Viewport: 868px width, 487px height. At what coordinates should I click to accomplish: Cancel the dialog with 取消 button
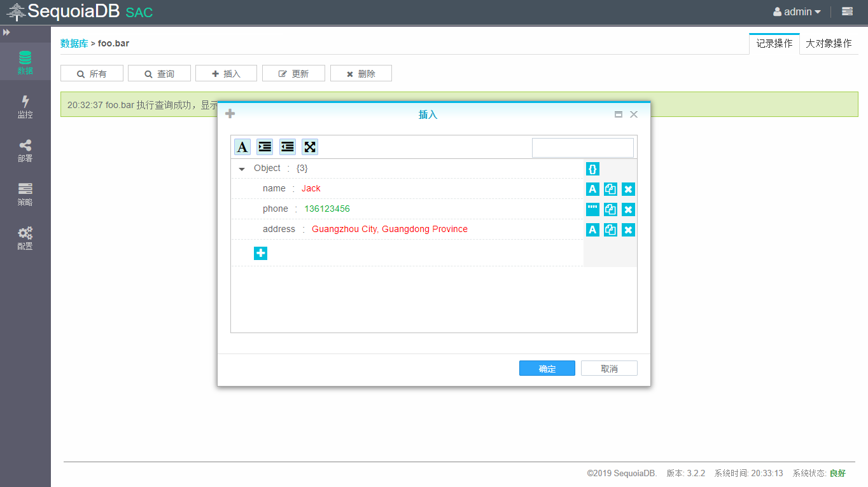609,369
